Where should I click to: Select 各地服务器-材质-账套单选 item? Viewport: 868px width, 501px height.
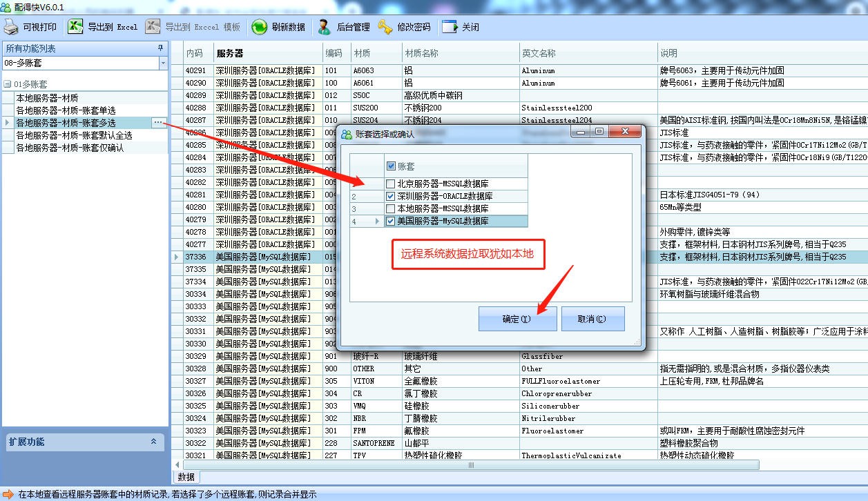point(66,110)
